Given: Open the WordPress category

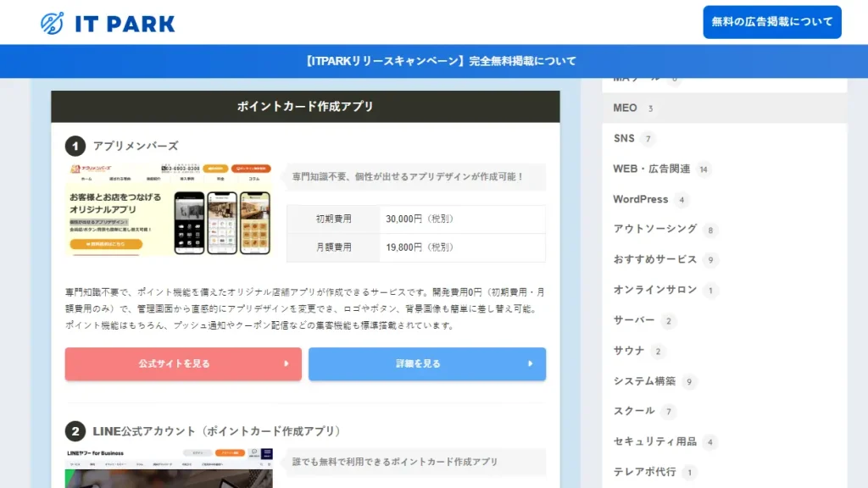Looking at the screenshot, I should pos(724,199).
